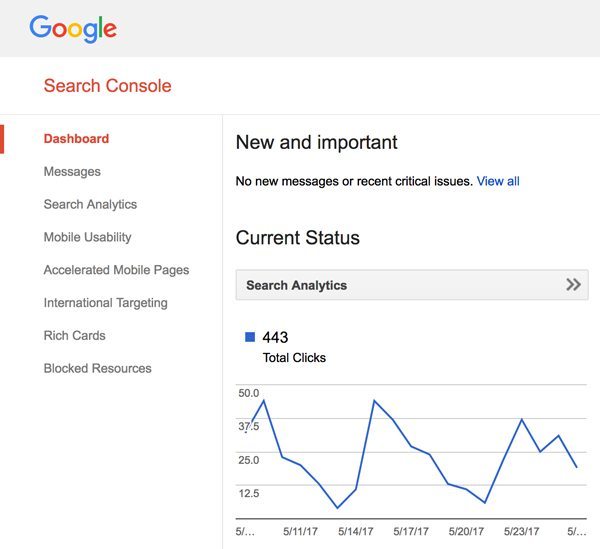Click the 5/20/17 date axis label

pos(466,531)
